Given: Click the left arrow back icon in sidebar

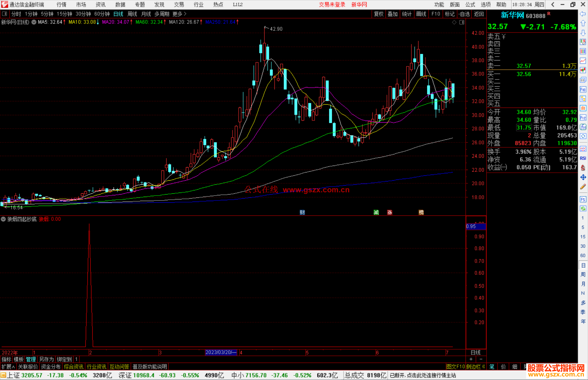Looking at the screenshot, I should [583, 14].
